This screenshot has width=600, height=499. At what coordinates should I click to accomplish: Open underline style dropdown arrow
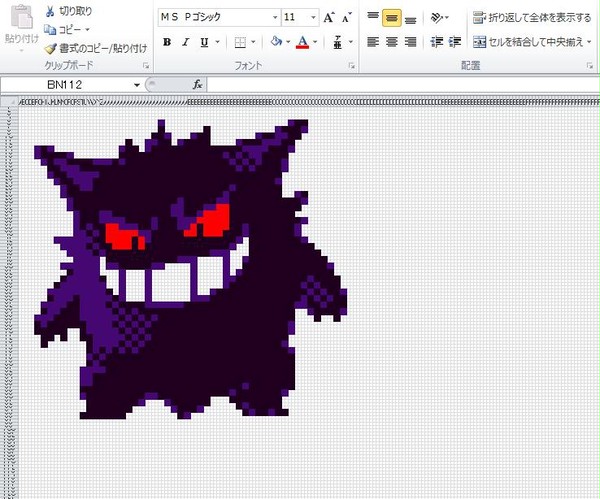point(217,42)
